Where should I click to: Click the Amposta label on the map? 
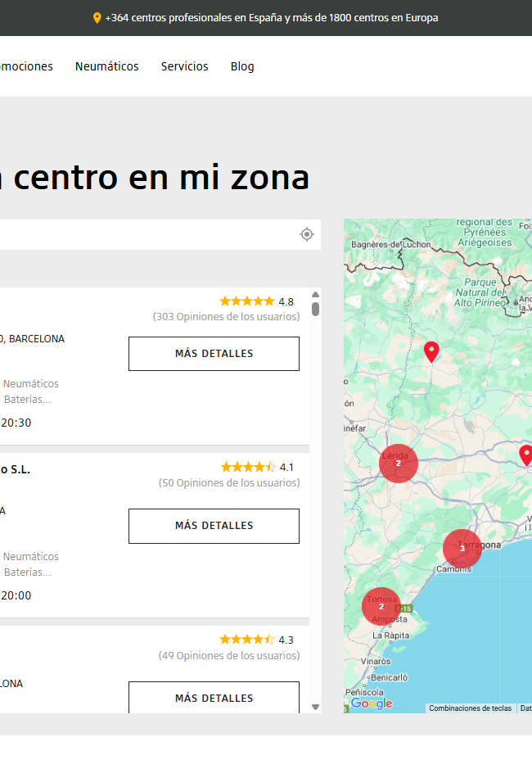click(390, 619)
